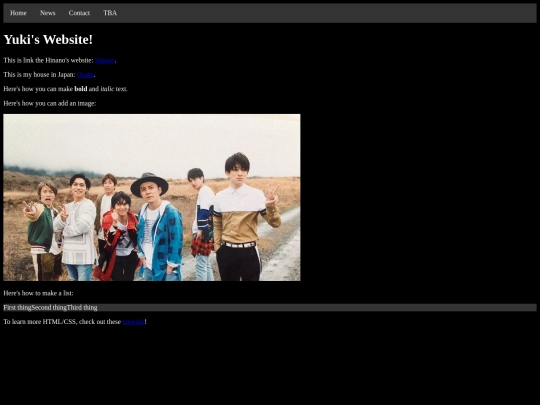Select the 'First thing' list item
This screenshot has height=405, width=540.
tap(17, 308)
